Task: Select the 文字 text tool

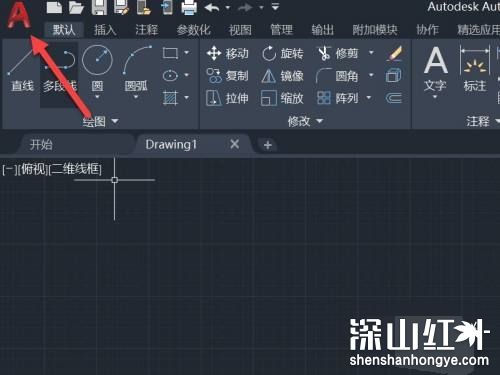Action: (435, 69)
